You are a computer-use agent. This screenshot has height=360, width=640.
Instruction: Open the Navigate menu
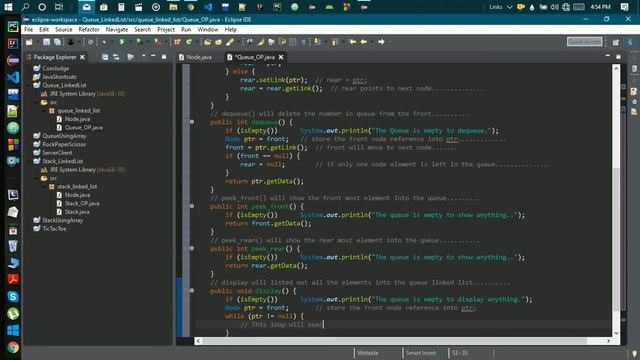(117, 29)
